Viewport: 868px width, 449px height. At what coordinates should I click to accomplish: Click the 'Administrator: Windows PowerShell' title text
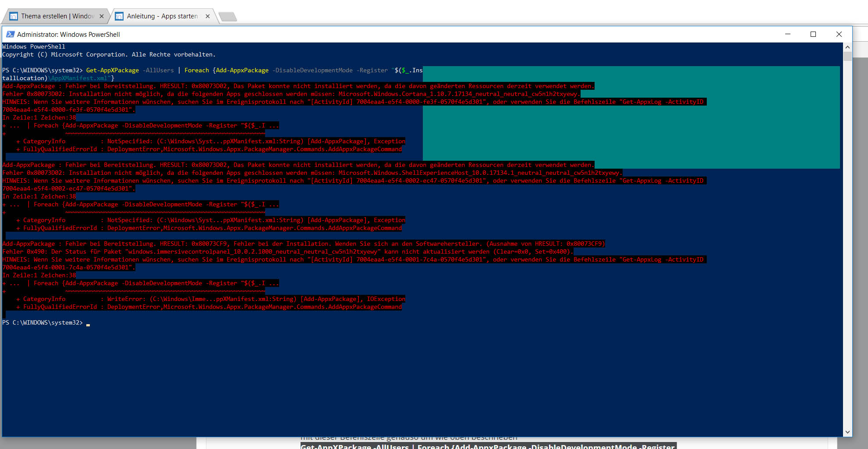[68, 34]
